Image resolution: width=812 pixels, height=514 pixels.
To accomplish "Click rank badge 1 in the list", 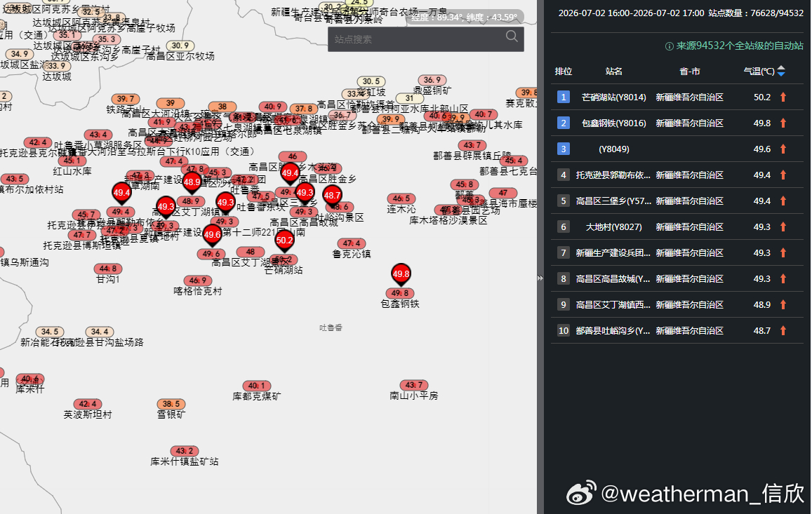I will tap(564, 97).
